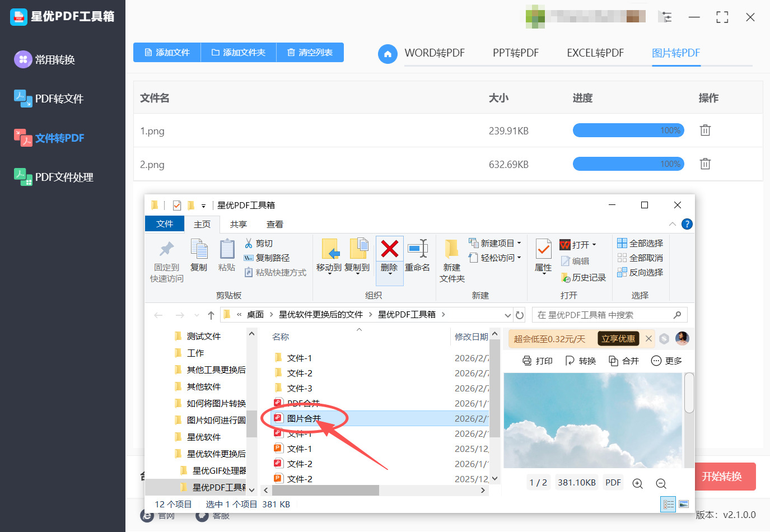The width and height of the screenshot is (770, 532).
Task: Switch to the WORD转PDF tab
Action: 435,53
